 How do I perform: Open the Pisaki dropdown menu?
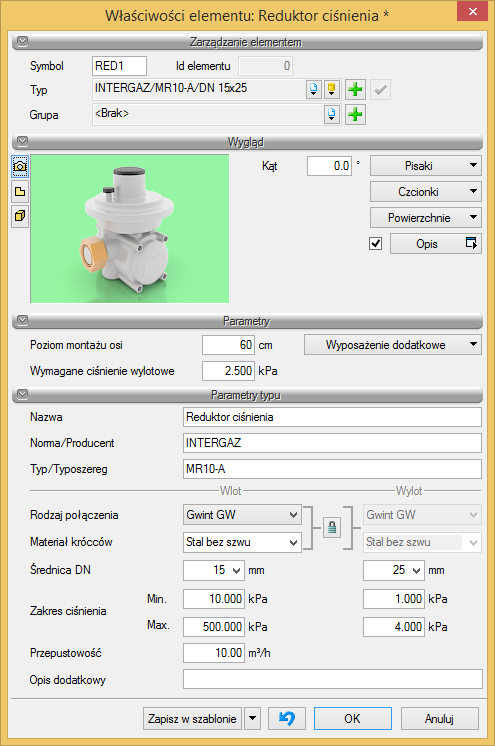(426, 166)
